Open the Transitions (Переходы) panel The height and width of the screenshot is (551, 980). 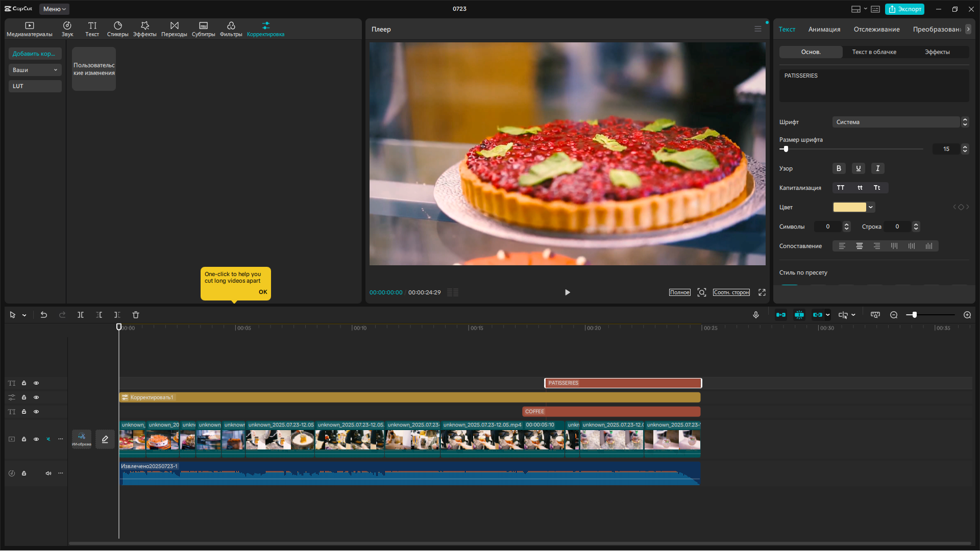[174, 29]
